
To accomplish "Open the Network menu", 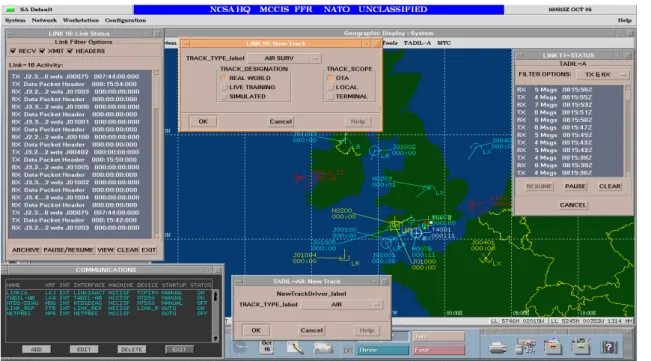I will 44,20.
